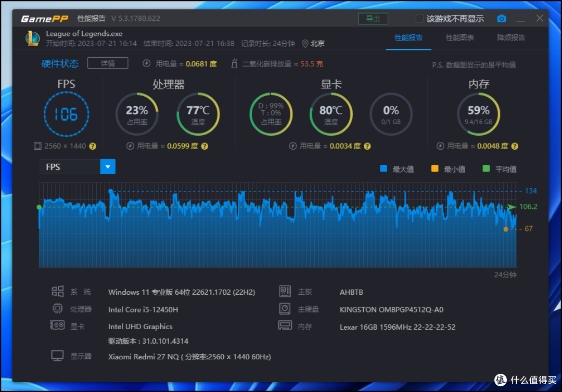This screenshot has width=562, height=392.
Task: Click the Xiaomi Redmi 27 NQ monitor text
Action: (189, 357)
